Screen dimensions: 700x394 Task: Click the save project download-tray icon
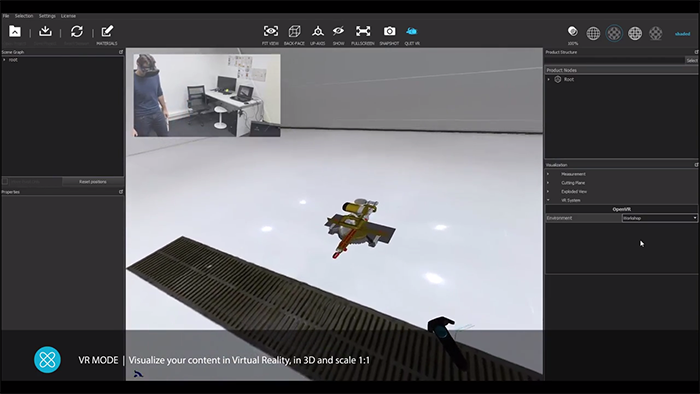pyautogui.click(x=45, y=31)
